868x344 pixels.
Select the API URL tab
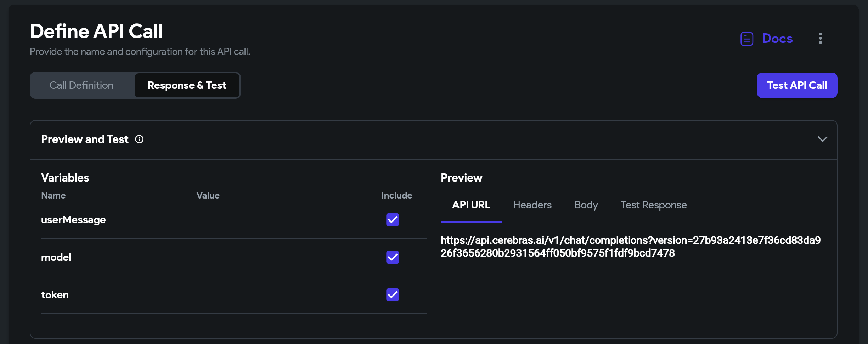[x=471, y=205]
